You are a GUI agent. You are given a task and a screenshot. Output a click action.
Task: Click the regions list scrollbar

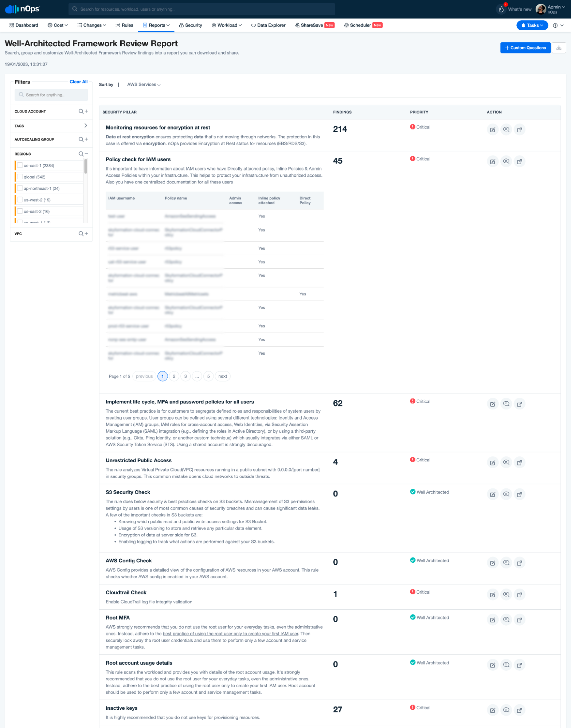click(86, 167)
